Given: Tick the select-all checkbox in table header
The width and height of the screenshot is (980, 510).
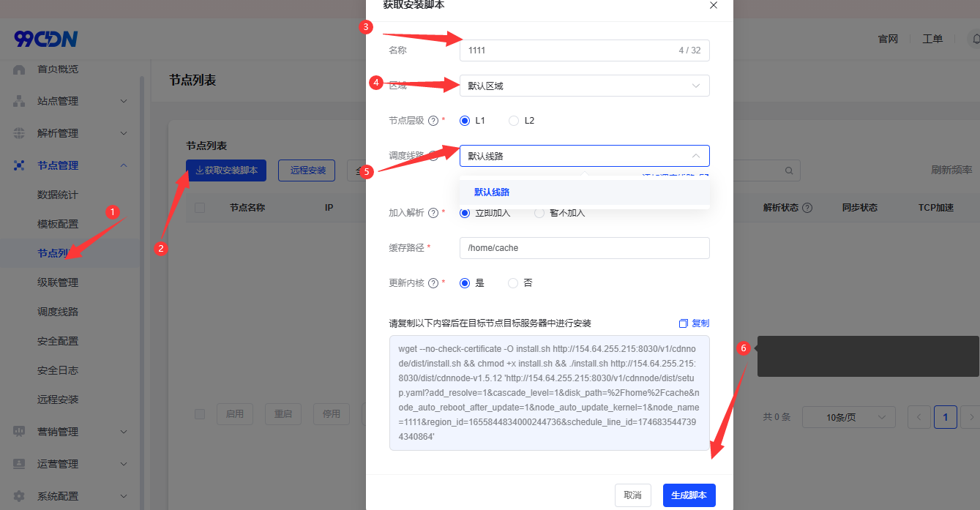Looking at the screenshot, I should [x=200, y=208].
